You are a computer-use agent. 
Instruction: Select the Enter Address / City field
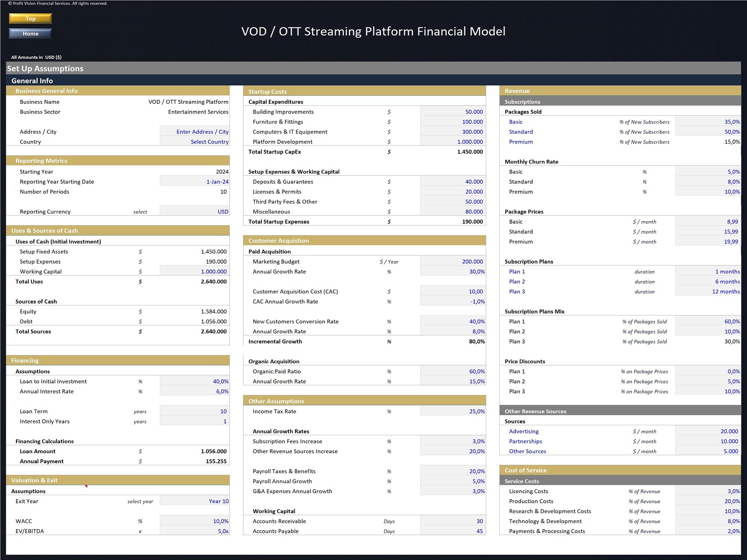coord(195,132)
